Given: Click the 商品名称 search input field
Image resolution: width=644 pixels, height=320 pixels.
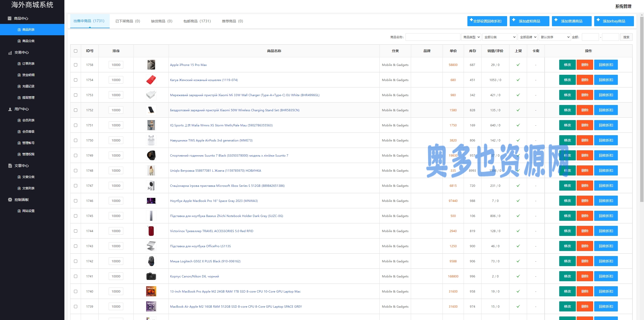Looking at the screenshot, I should point(433,37).
